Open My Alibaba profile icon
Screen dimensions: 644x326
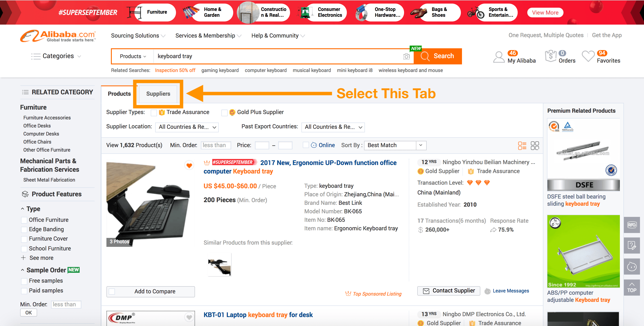(499, 57)
